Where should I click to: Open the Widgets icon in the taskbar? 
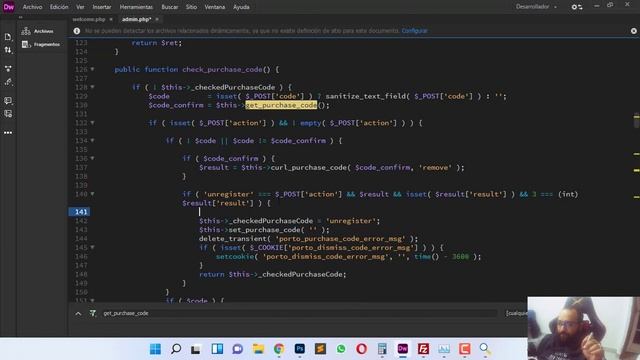tap(217, 349)
